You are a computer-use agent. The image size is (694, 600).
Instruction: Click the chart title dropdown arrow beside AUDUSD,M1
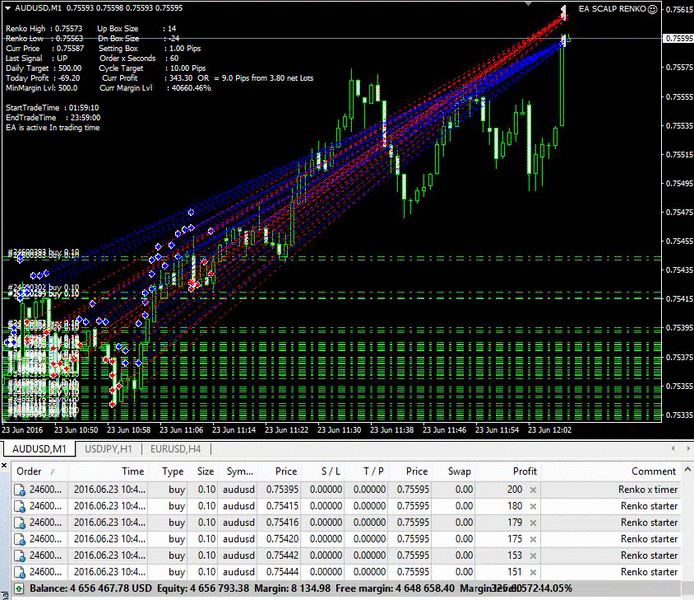[8, 8]
